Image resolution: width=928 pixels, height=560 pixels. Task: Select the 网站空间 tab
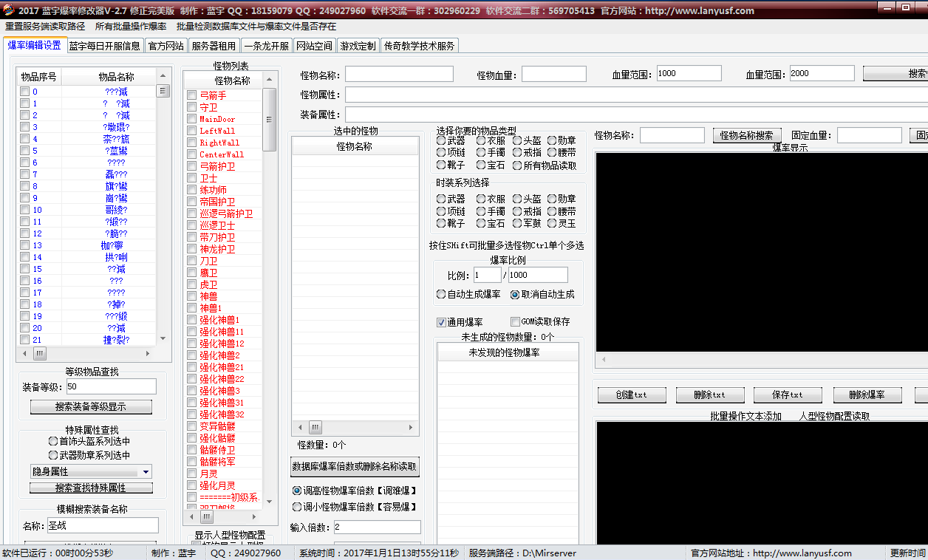pos(314,46)
